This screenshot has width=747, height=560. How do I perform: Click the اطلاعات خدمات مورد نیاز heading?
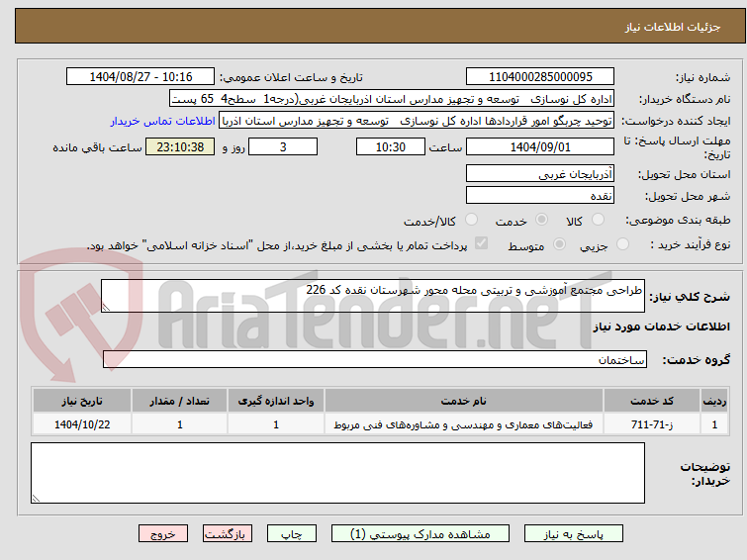pos(661,327)
